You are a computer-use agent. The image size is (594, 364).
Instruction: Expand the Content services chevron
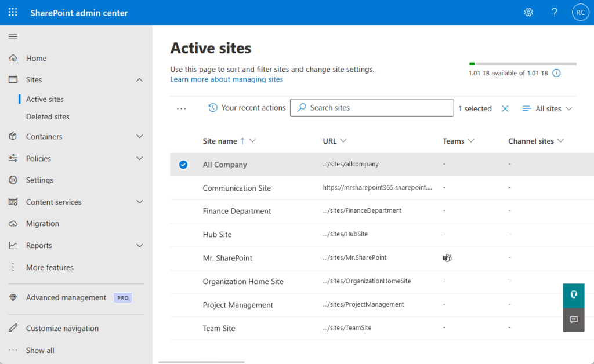[139, 202]
